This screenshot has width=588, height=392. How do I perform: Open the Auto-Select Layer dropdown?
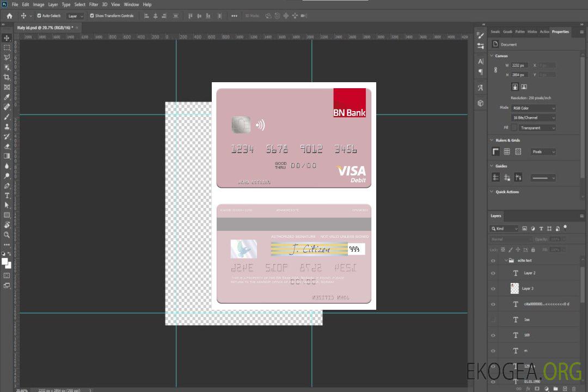click(75, 16)
